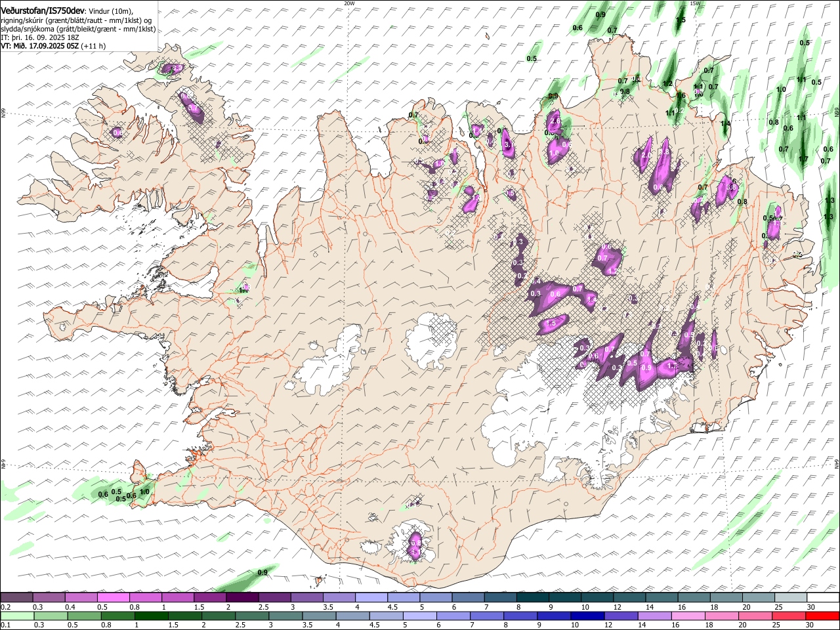This screenshot has width=840, height=630.
Task: Click the palest green rain swatch between 0.1 and 0.3
Action: point(18,616)
